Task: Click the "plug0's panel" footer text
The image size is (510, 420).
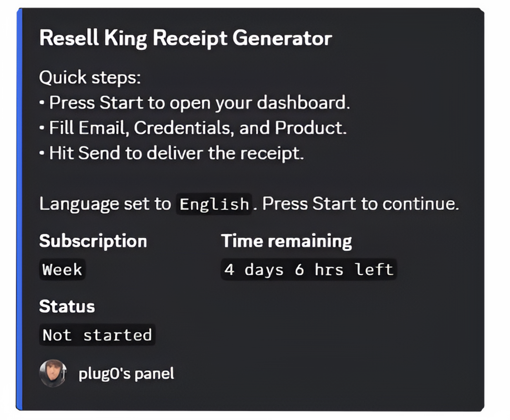Action: pyautogui.click(x=126, y=374)
